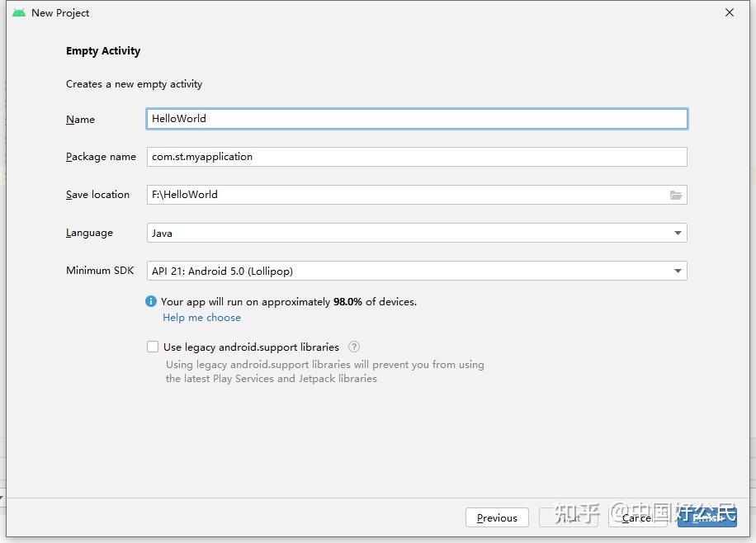The width and height of the screenshot is (756, 543).
Task: Go back with the Previous button
Action: 497,517
